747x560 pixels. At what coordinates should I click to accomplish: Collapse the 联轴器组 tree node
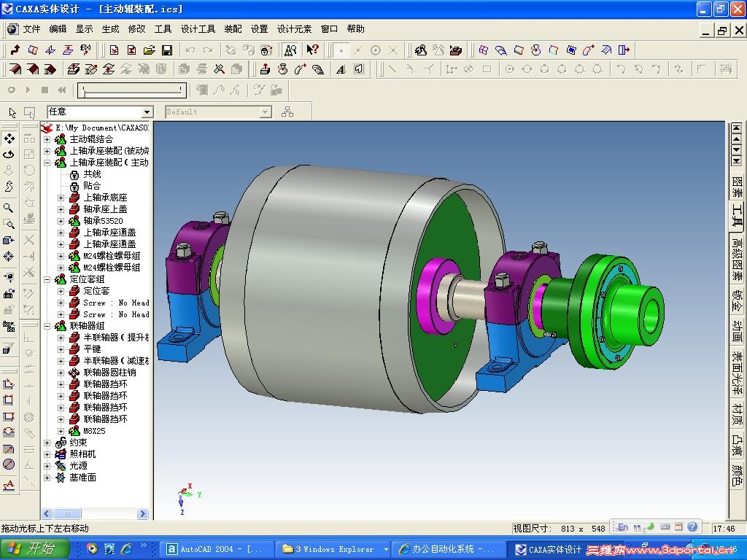coord(47,326)
